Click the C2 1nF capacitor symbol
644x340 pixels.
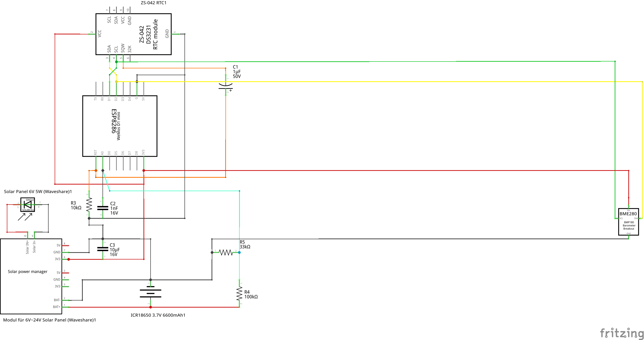point(103,208)
